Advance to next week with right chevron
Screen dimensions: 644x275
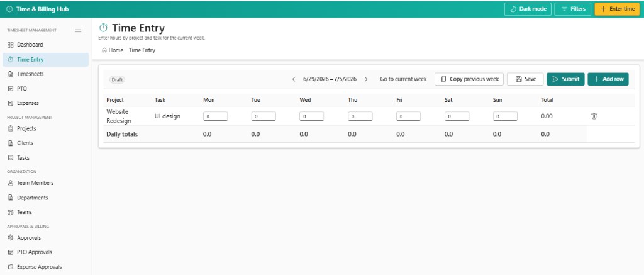tap(366, 79)
